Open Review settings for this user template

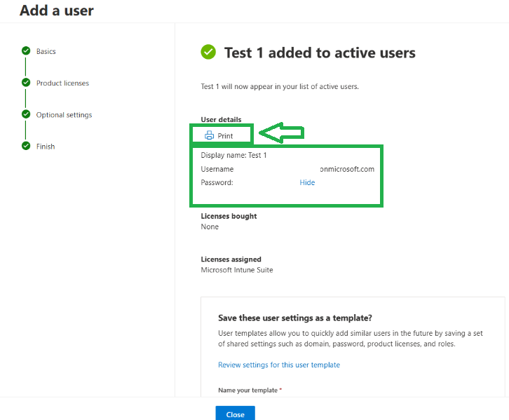tap(279, 365)
